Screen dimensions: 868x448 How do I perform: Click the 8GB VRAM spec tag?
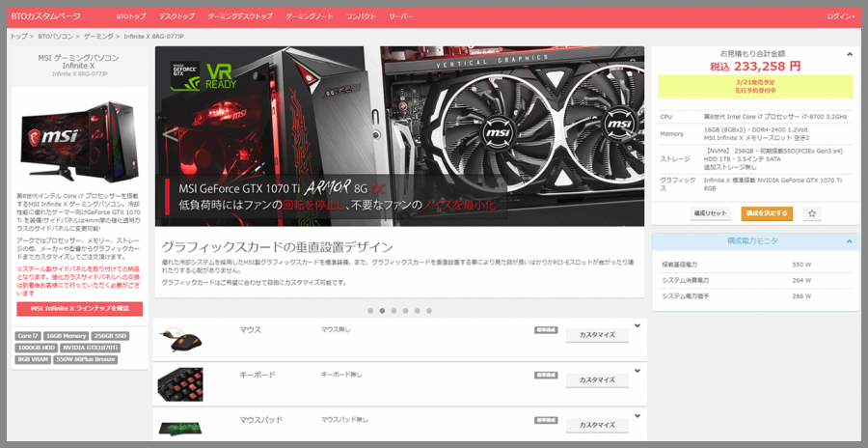pyautogui.click(x=33, y=360)
